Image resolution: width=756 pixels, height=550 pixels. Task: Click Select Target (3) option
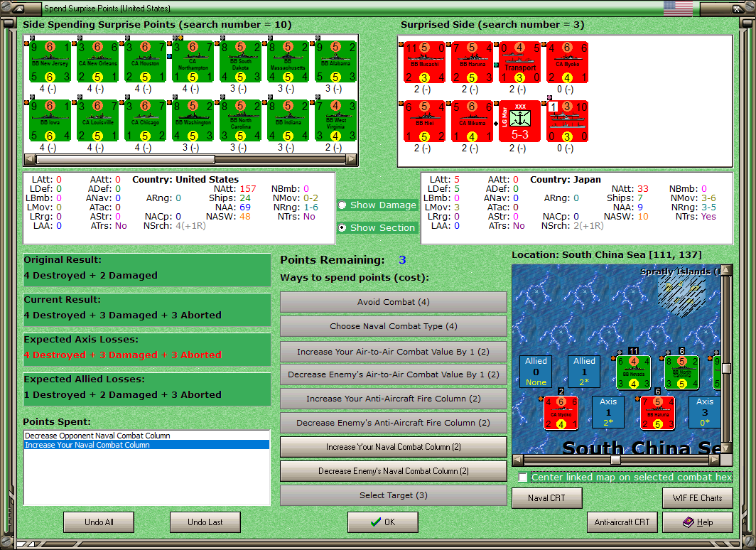coord(394,495)
